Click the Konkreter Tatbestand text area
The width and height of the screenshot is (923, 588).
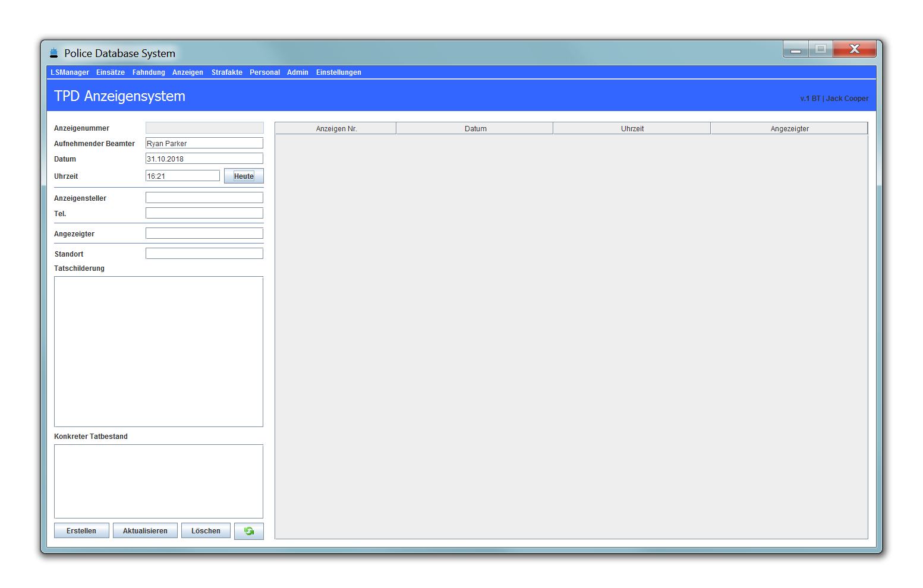[x=158, y=481]
